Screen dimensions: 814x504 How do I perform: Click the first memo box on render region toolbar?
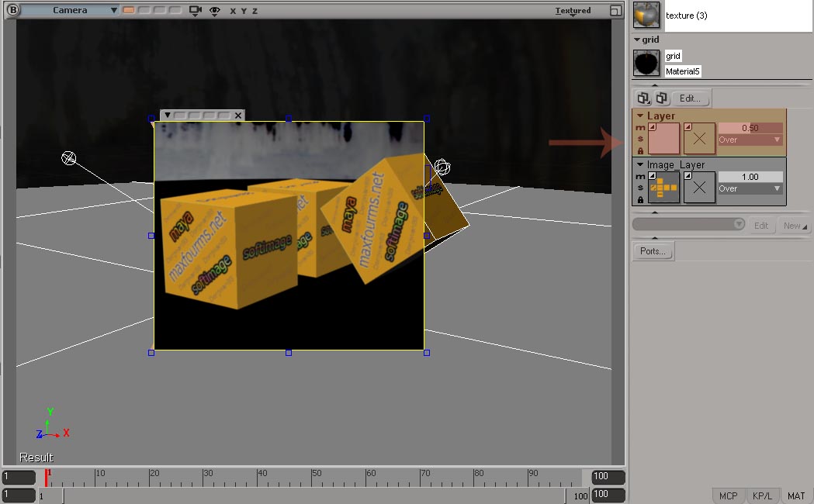coord(178,115)
